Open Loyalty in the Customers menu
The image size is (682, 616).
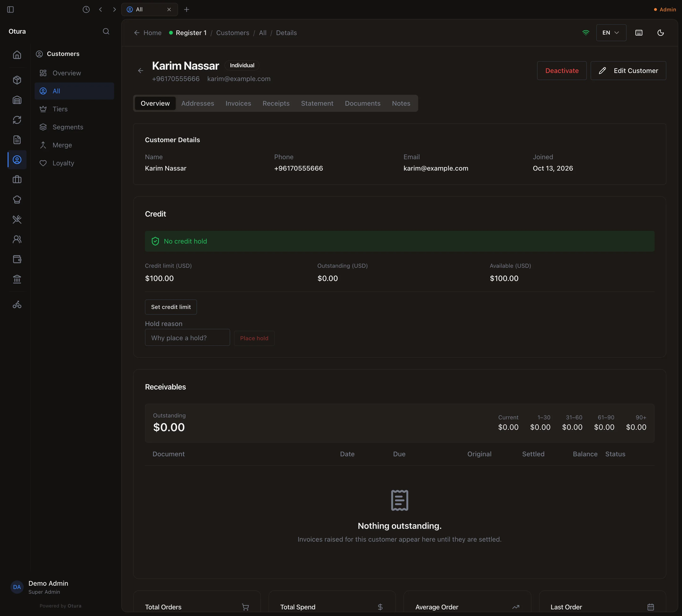pyautogui.click(x=74, y=163)
